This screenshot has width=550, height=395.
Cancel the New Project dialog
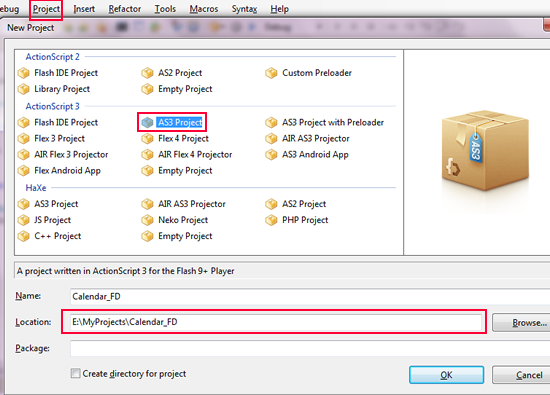pyautogui.click(x=521, y=375)
